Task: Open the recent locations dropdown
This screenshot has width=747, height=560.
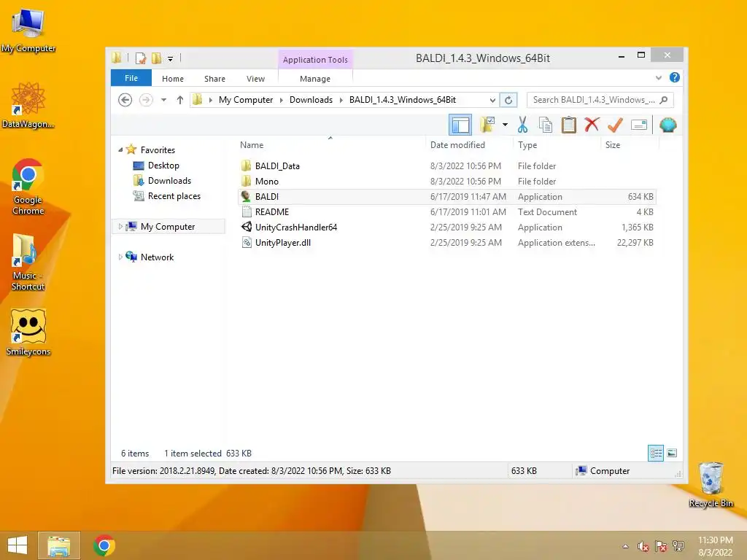Action: (x=163, y=100)
